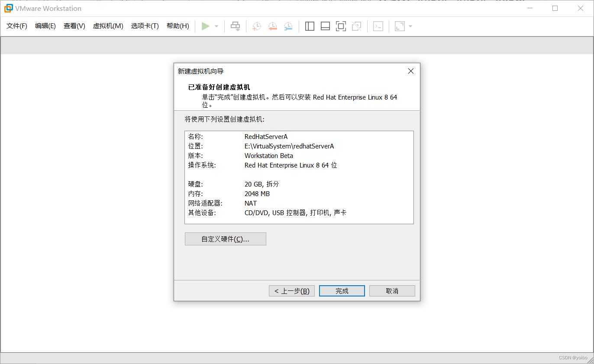
Task: Click the green Power On play icon
Action: click(x=206, y=26)
